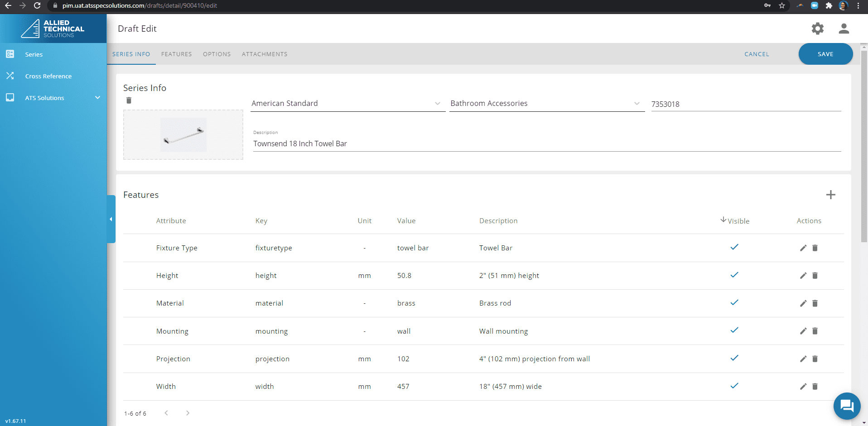Click the Value column header
868x426 pixels.
[x=406, y=220]
